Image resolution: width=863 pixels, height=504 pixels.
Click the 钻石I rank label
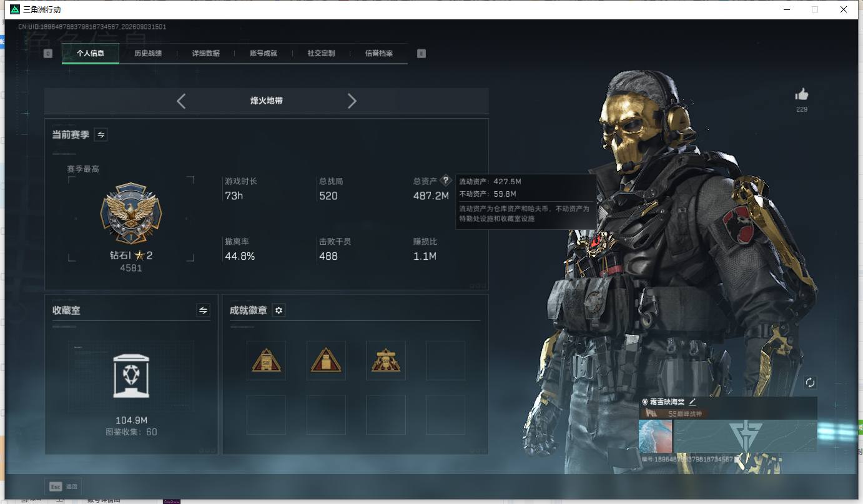click(121, 255)
